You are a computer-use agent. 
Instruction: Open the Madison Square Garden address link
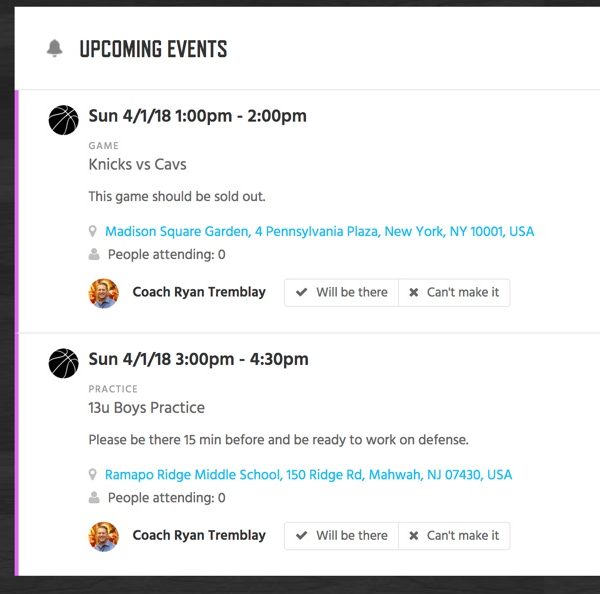(320, 232)
